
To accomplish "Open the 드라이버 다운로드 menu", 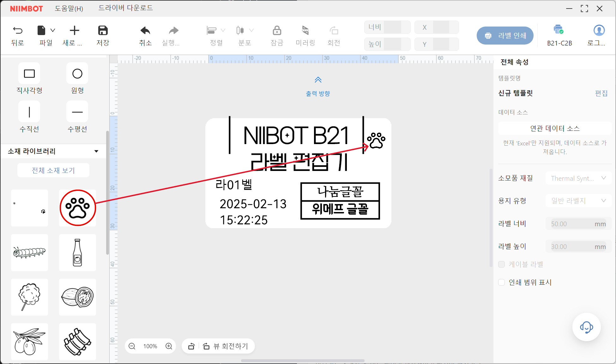I will 126,8.
